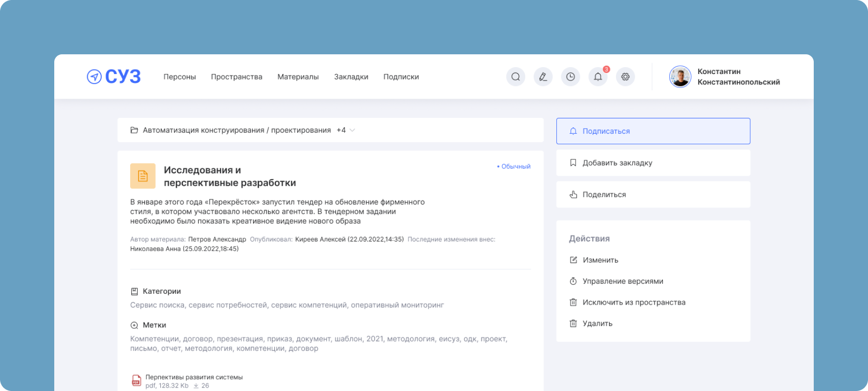Open the pencil edit icon in header

543,77
